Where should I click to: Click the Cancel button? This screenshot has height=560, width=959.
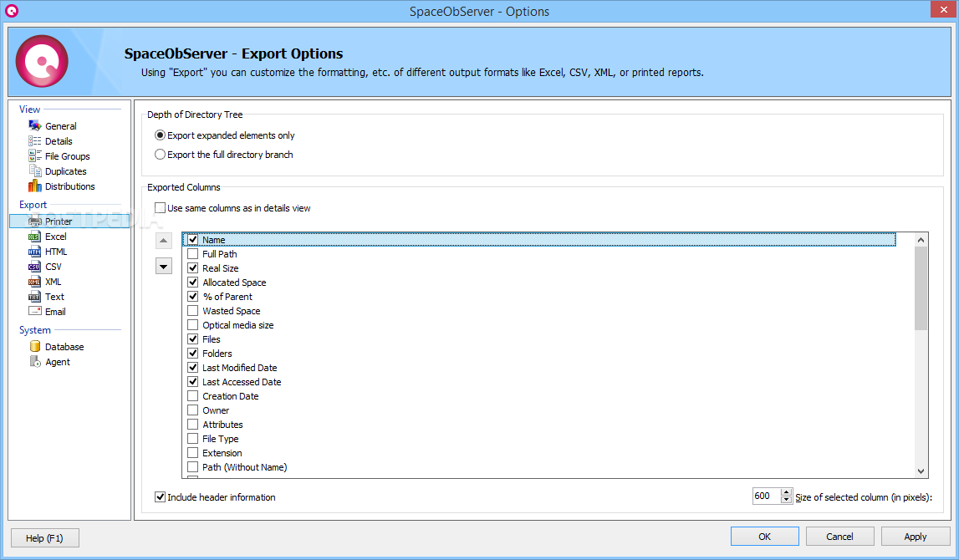(x=839, y=536)
